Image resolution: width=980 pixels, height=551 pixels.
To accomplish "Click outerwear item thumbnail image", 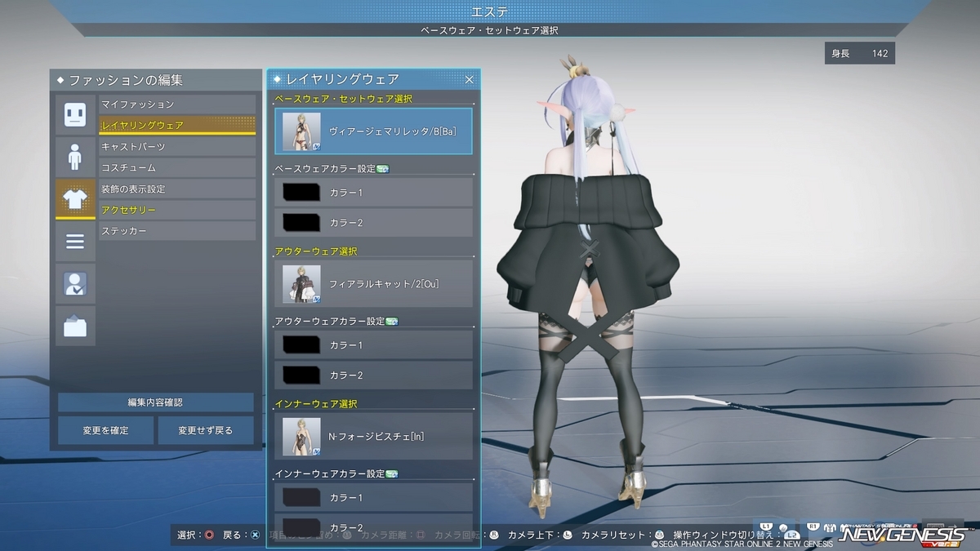I will [301, 284].
